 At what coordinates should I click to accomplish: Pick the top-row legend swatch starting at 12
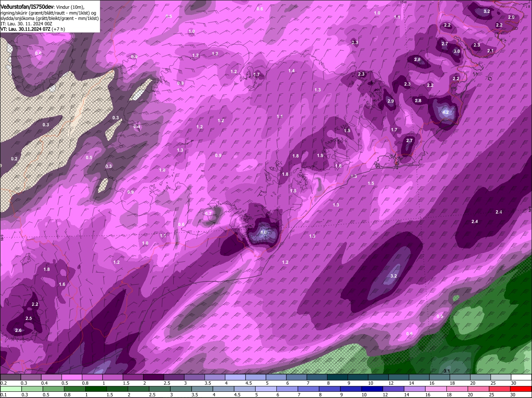pos(399,378)
